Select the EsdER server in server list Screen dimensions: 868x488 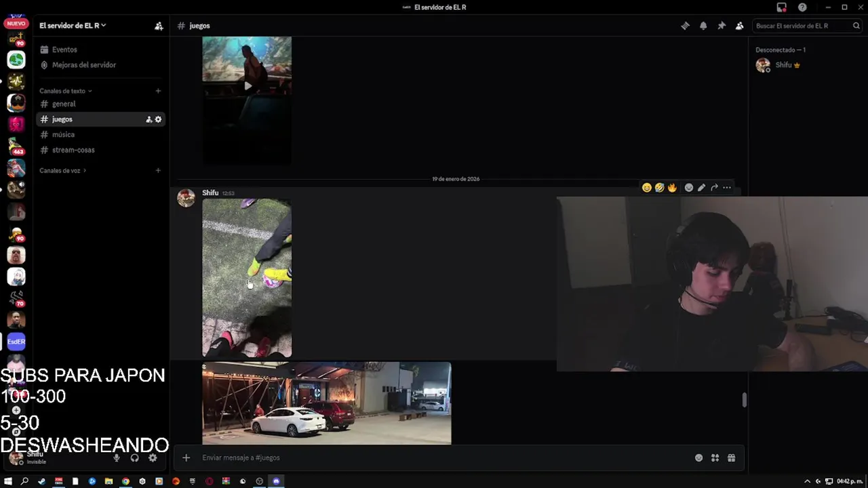point(16,342)
